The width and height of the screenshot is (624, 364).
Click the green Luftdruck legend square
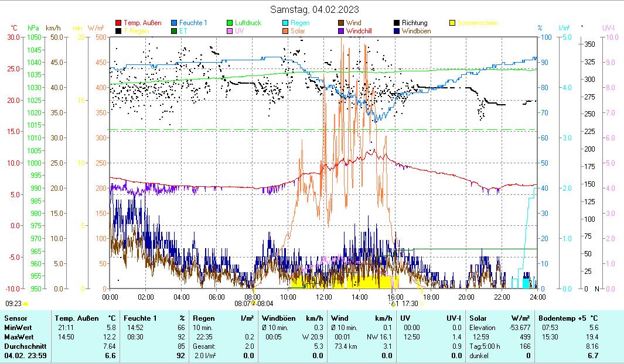230,23
